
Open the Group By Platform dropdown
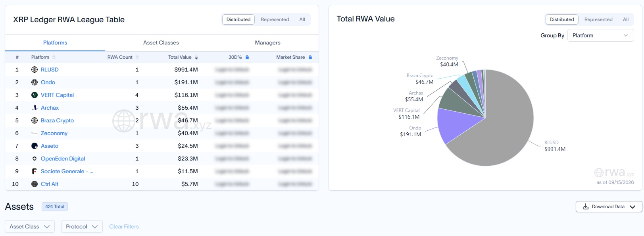601,35
